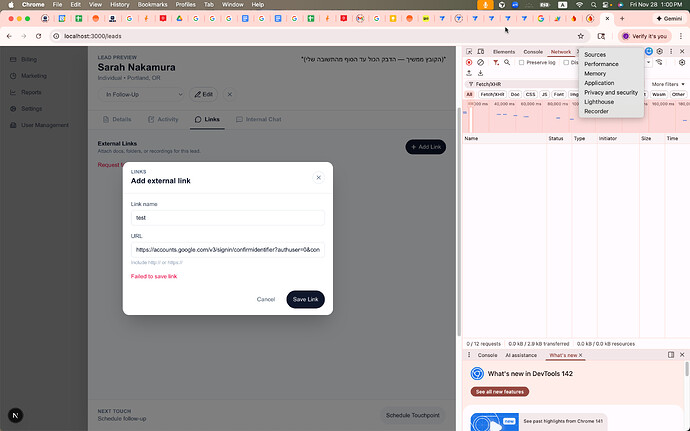Click the export HAR download arrow icon
690x431 pixels.
[481, 73]
